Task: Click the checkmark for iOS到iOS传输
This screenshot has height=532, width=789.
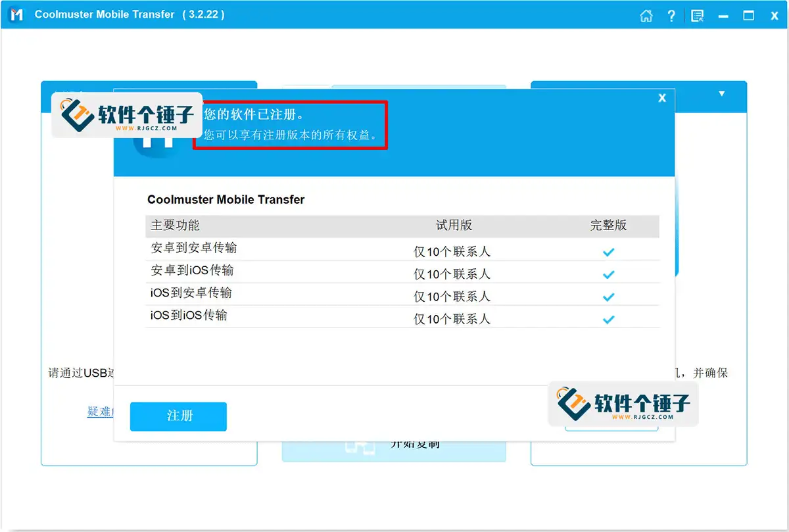Action: coord(609,319)
